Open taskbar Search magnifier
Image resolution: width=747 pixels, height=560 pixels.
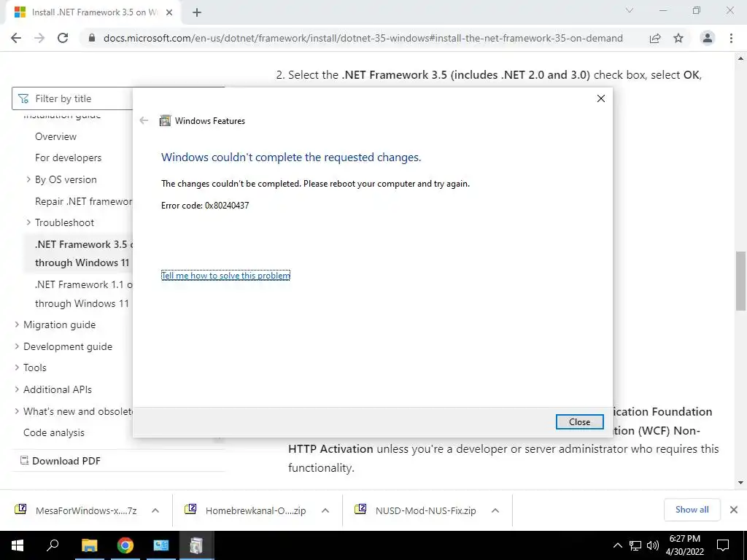click(53, 545)
